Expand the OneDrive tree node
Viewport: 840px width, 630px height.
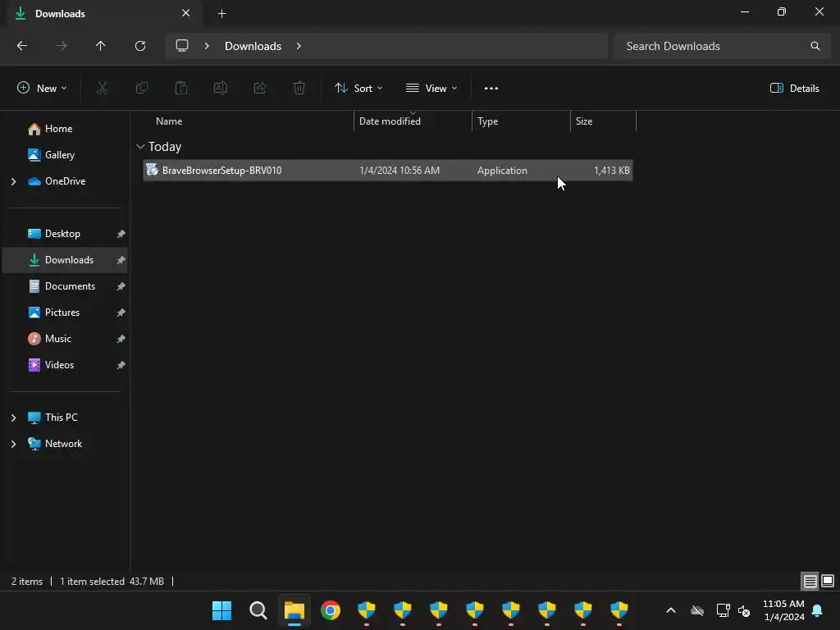pyautogui.click(x=13, y=181)
